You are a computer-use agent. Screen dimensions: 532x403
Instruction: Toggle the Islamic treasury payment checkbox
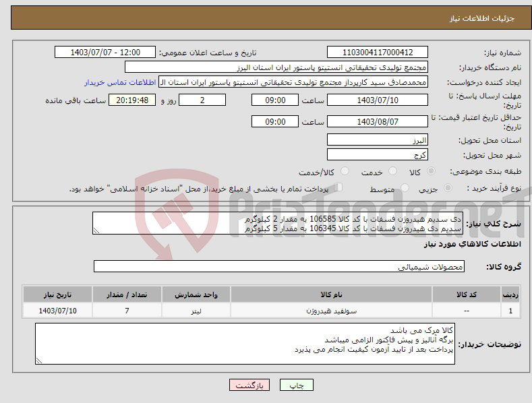[338, 187]
